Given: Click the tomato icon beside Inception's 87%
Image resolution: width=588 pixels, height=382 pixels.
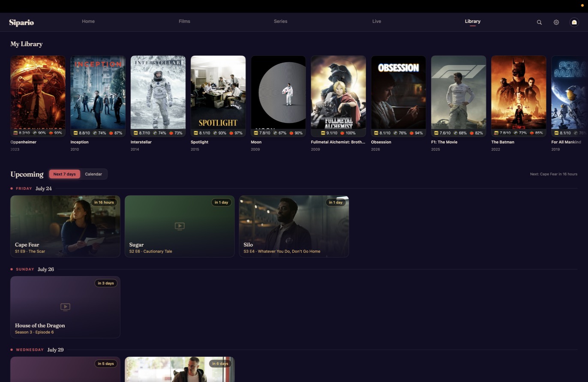Looking at the screenshot, I should 111,133.
